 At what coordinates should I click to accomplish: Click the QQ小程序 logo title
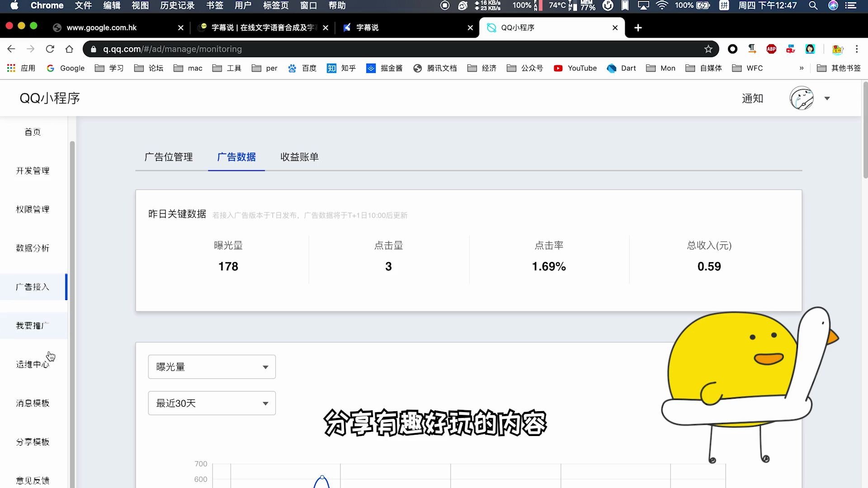[x=50, y=98]
